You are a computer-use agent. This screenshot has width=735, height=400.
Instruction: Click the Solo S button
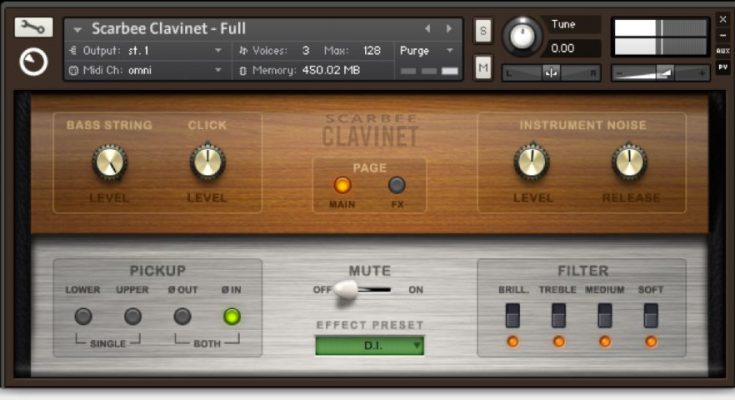[x=483, y=30]
